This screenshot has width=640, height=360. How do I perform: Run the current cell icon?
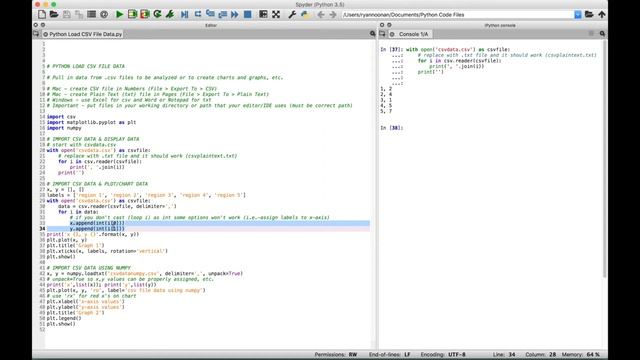coord(132,14)
